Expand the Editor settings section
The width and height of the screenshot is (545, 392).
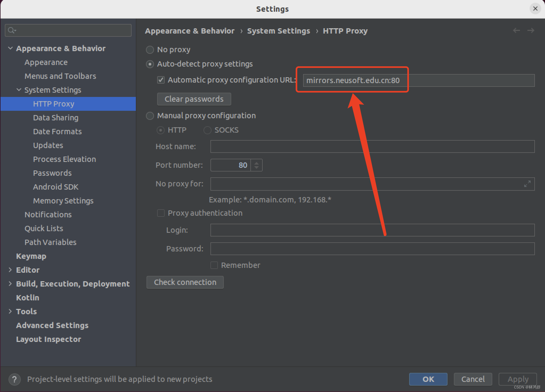click(x=10, y=270)
